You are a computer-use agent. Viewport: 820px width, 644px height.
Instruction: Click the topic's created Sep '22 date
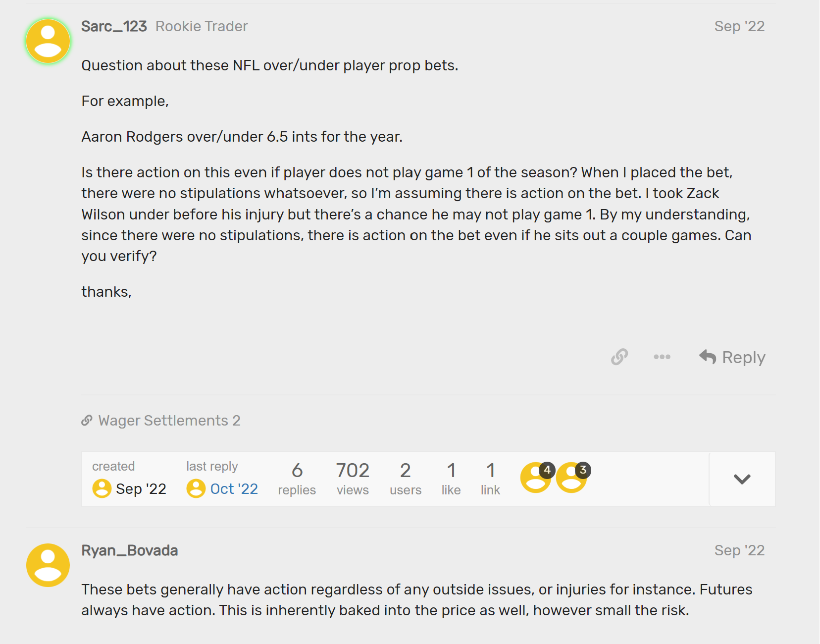(x=141, y=489)
